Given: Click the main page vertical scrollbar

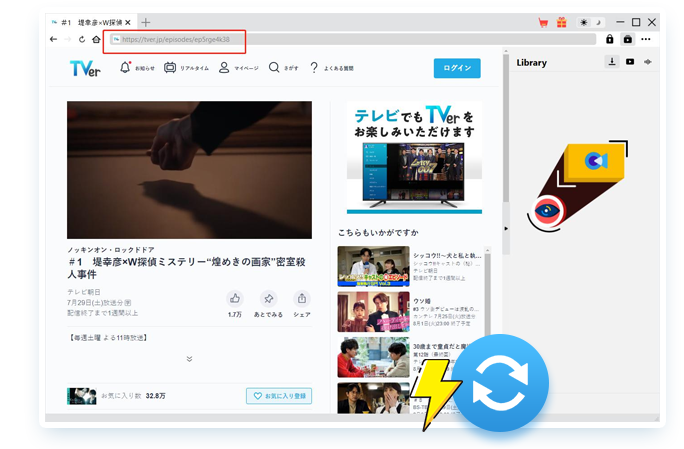Looking at the screenshot, I should tap(506, 129).
